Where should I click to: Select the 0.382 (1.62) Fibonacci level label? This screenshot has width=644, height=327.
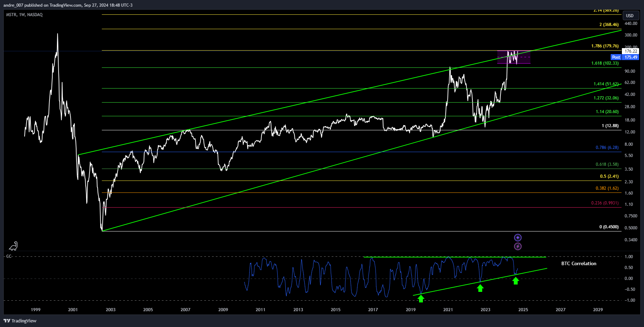(x=607, y=188)
